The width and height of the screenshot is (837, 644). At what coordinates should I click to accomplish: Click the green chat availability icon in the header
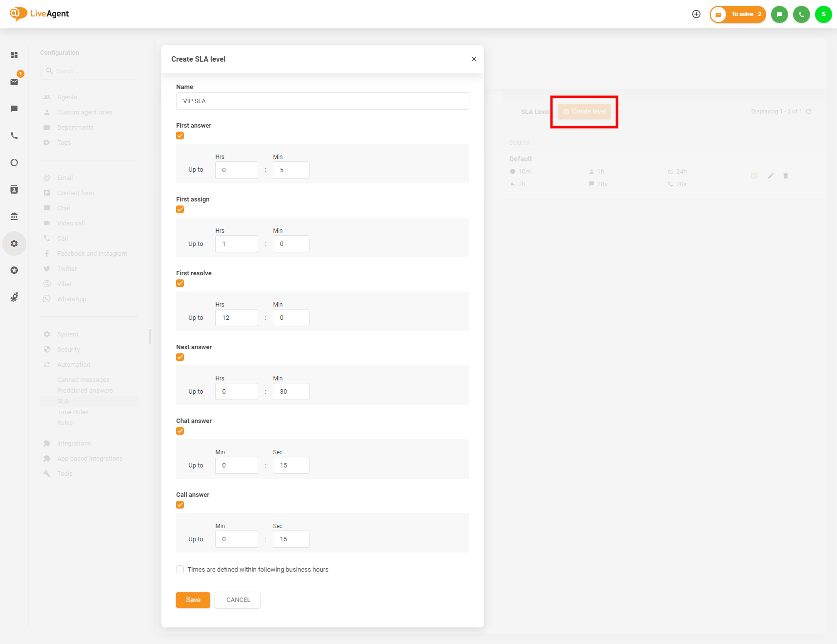[779, 14]
